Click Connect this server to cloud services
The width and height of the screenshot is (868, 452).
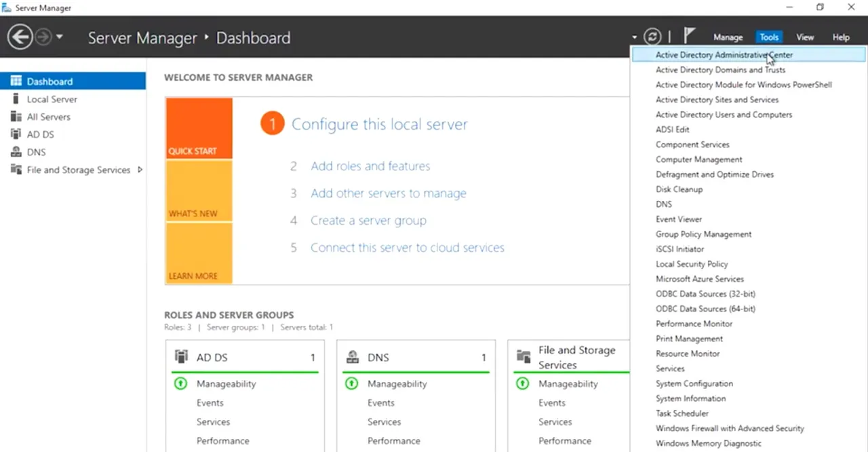pos(408,247)
